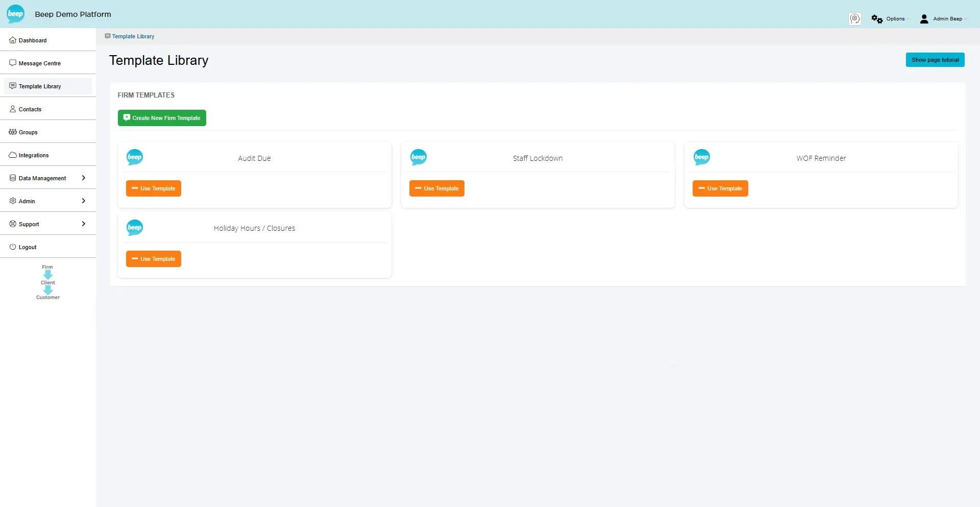Click the gears icon next to Options

click(877, 18)
